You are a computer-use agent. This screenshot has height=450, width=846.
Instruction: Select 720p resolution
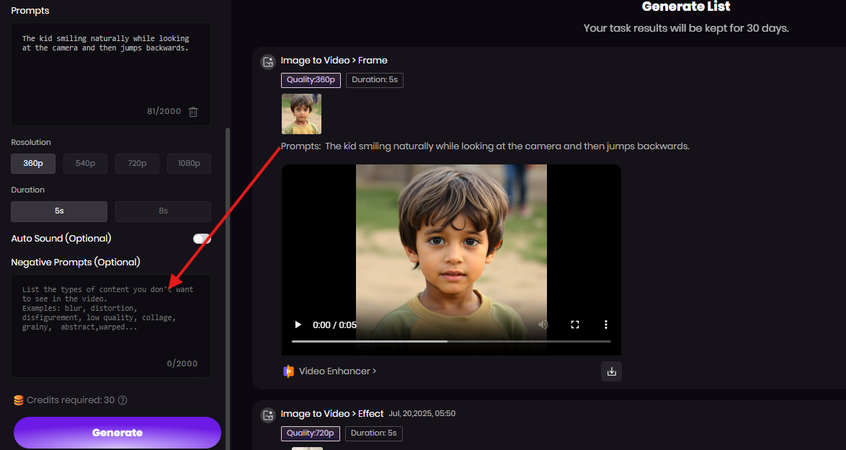(137, 163)
